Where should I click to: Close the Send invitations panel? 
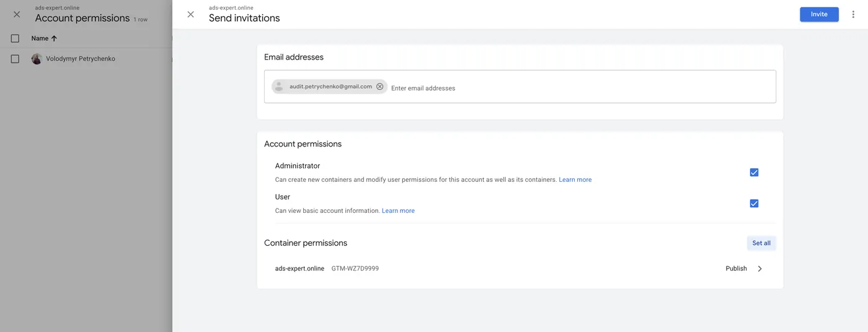[190, 14]
